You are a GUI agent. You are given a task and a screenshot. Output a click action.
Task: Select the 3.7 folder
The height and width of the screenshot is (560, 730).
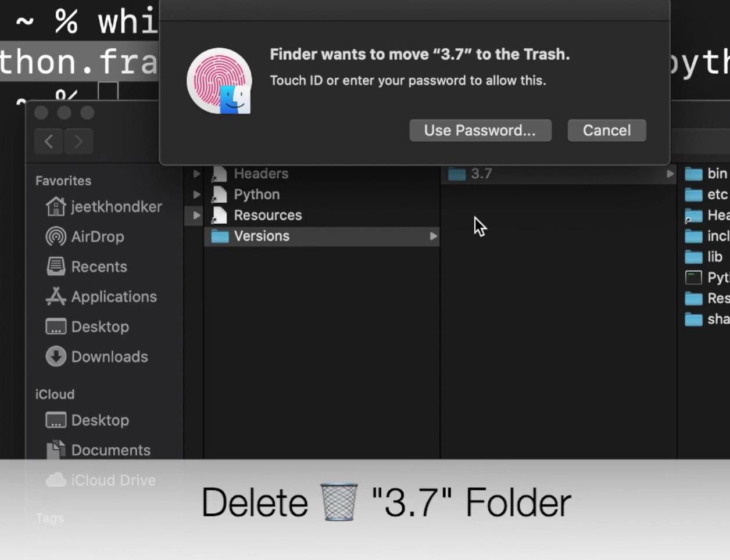point(559,173)
